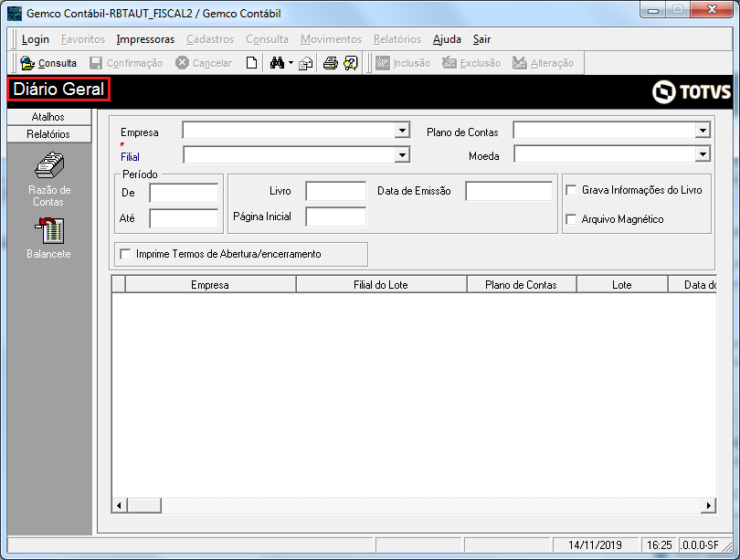This screenshot has width=740, height=560.
Task: Expand the Filial dropdown
Action: tap(402, 154)
